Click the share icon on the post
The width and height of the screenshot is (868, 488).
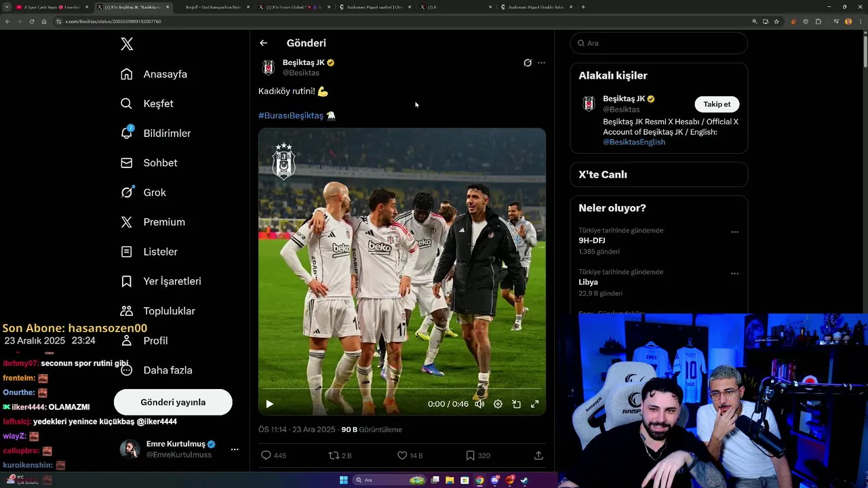pyautogui.click(x=538, y=455)
